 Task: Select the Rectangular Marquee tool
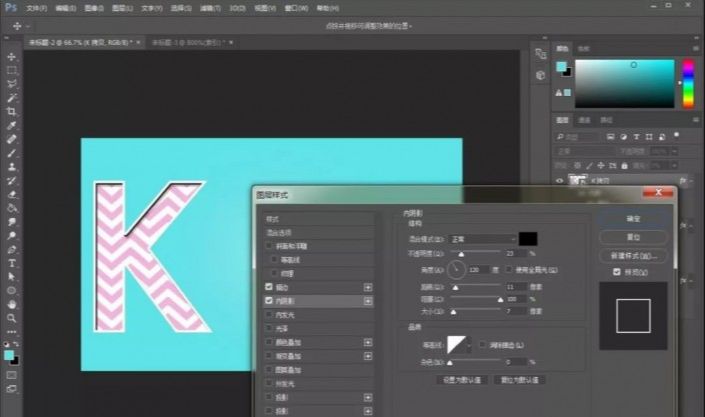pos(12,71)
